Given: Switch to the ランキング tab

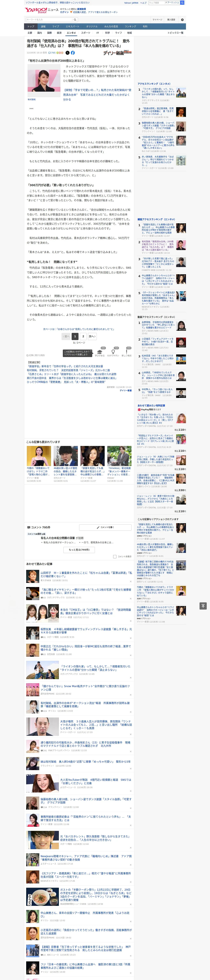Looking at the screenshot, I should coord(130,26).
